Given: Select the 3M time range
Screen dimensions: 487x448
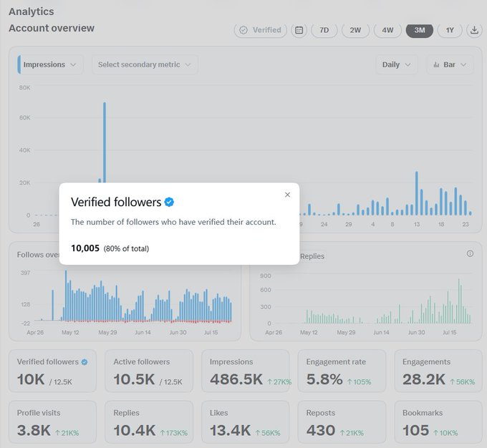Looking at the screenshot, I should pos(419,30).
